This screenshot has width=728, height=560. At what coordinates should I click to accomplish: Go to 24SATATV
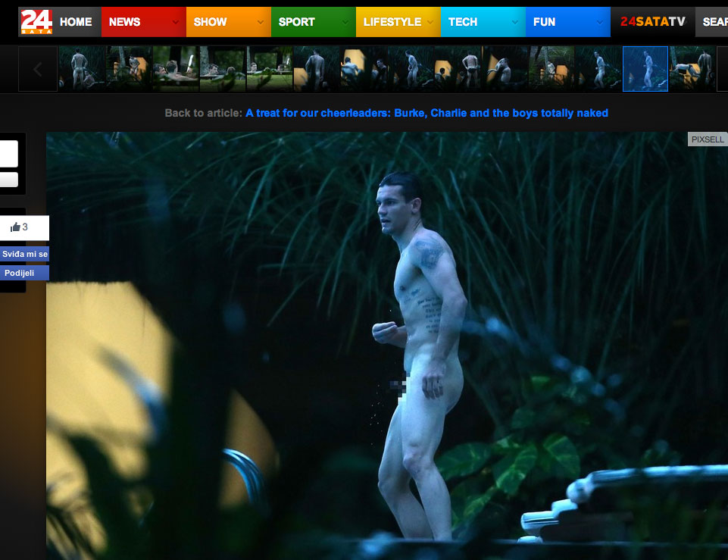[652, 22]
